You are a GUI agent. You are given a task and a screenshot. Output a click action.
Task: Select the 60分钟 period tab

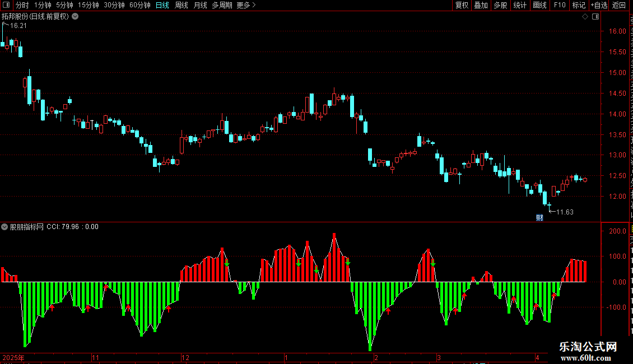point(139,5)
